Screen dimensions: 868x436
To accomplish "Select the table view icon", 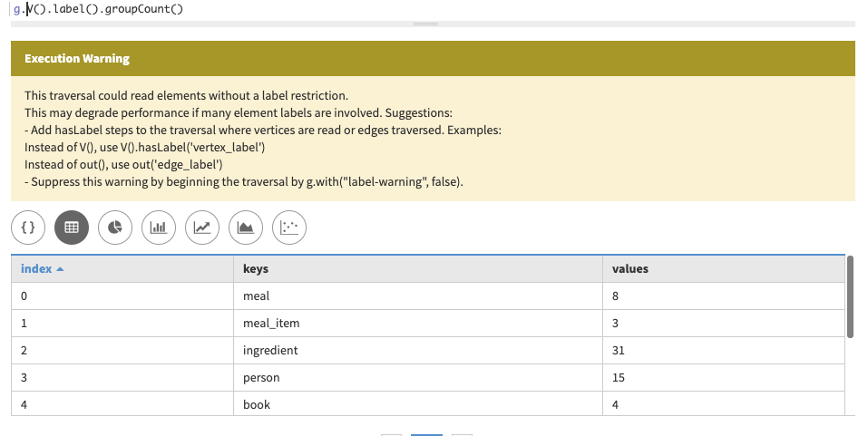I will click(x=72, y=228).
